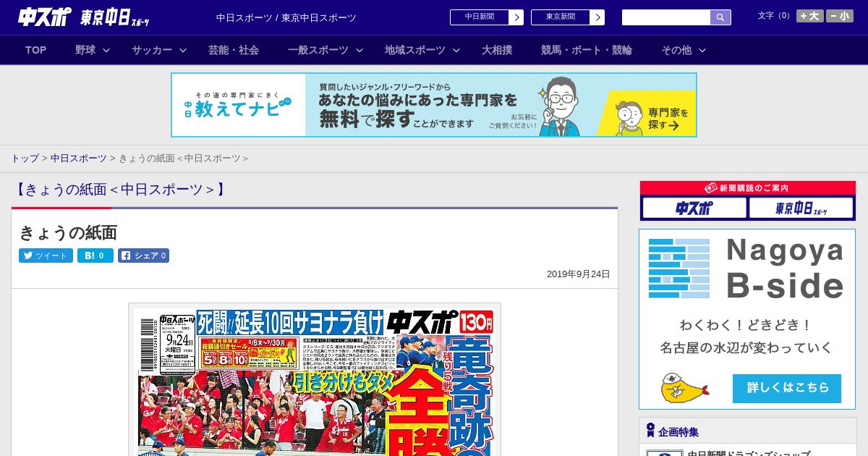Screen dimensions: 868x456
Task: Expand the 地域スポーツ dropdown chevron
Action: (x=456, y=50)
